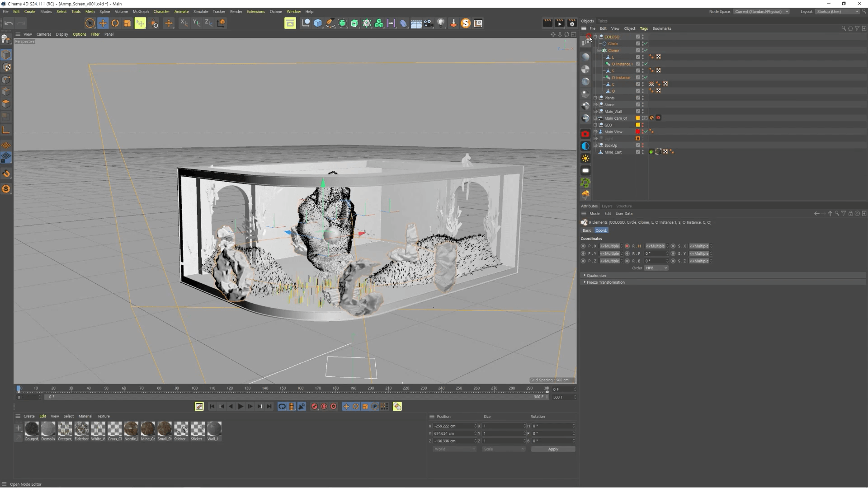Open the rotation Order HPB dropdown
The image size is (868, 488).
(656, 268)
